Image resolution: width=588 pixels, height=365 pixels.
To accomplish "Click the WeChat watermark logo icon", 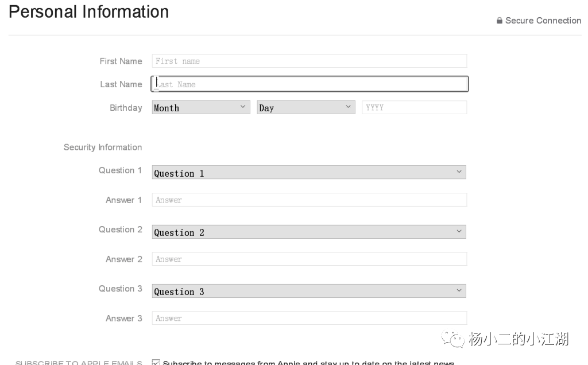I will click(x=453, y=340).
